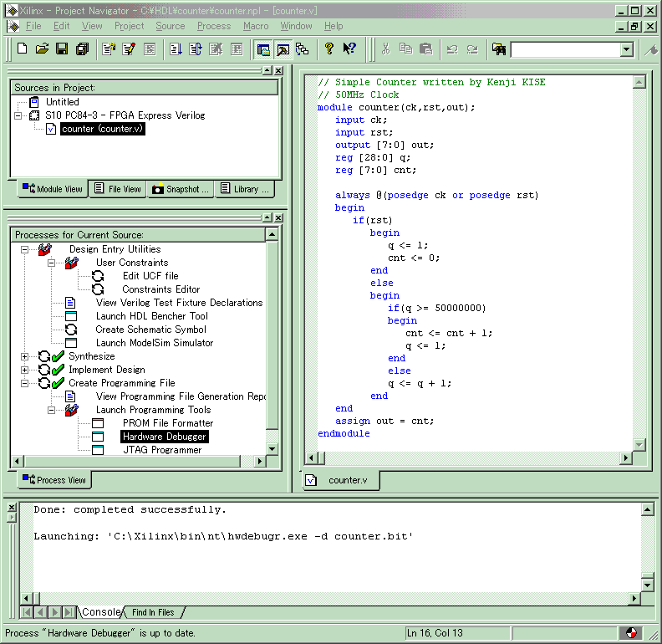Click the Copy toolbar icon
Screen dimensions: 662x644
[405, 49]
